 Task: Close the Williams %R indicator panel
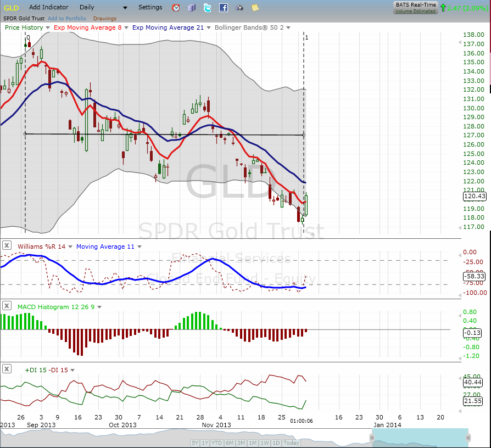[7, 245]
